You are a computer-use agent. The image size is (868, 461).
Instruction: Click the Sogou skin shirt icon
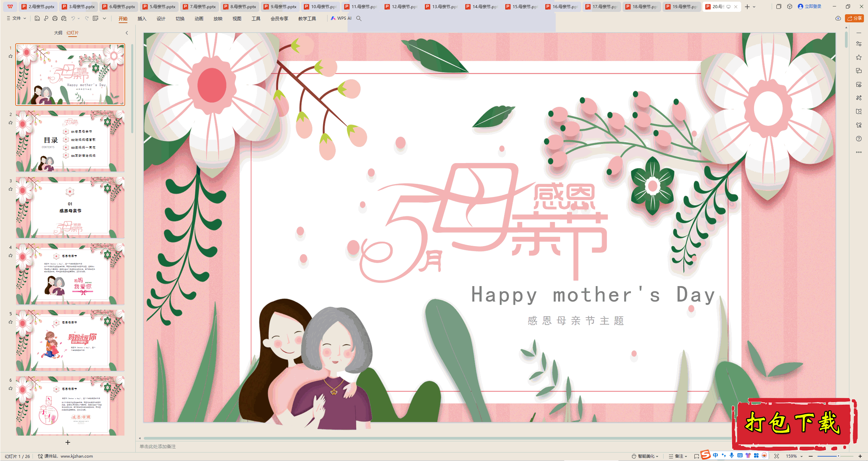coord(748,456)
